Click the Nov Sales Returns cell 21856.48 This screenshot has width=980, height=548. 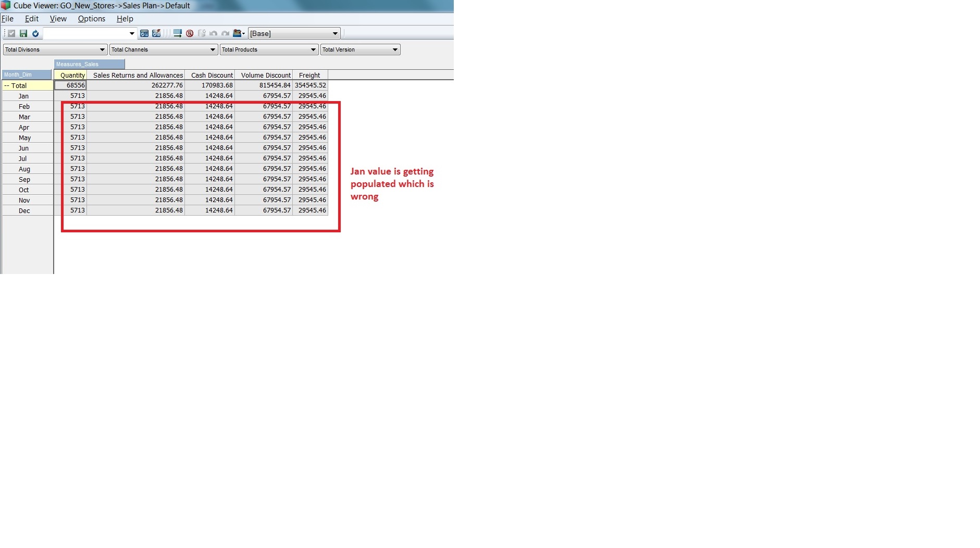pyautogui.click(x=135, y=200)
